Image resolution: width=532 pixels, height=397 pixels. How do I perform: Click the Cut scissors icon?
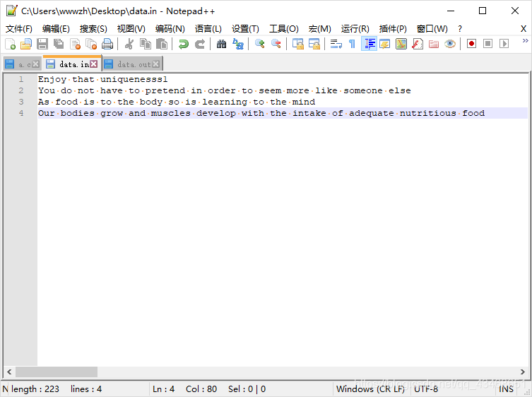(129, 44)
